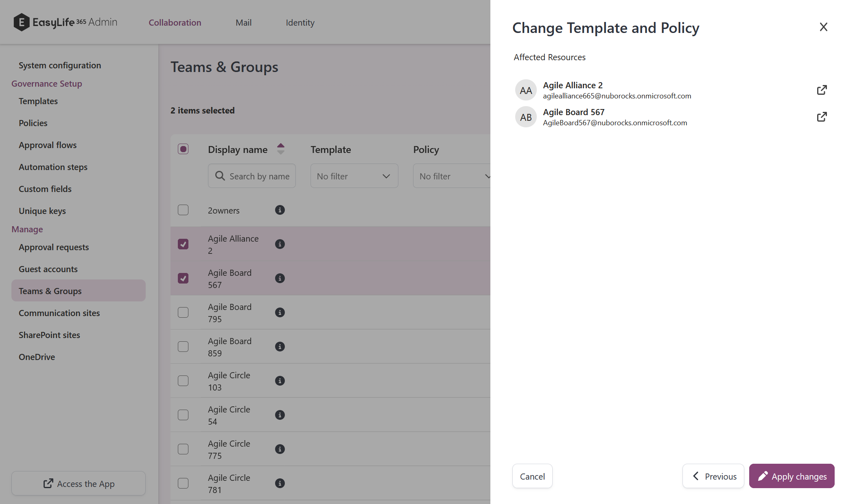The width and height of the screenshot is (855, 504).
Task: Click the EasyLife 365 logo icon
Action: (22, 22)
